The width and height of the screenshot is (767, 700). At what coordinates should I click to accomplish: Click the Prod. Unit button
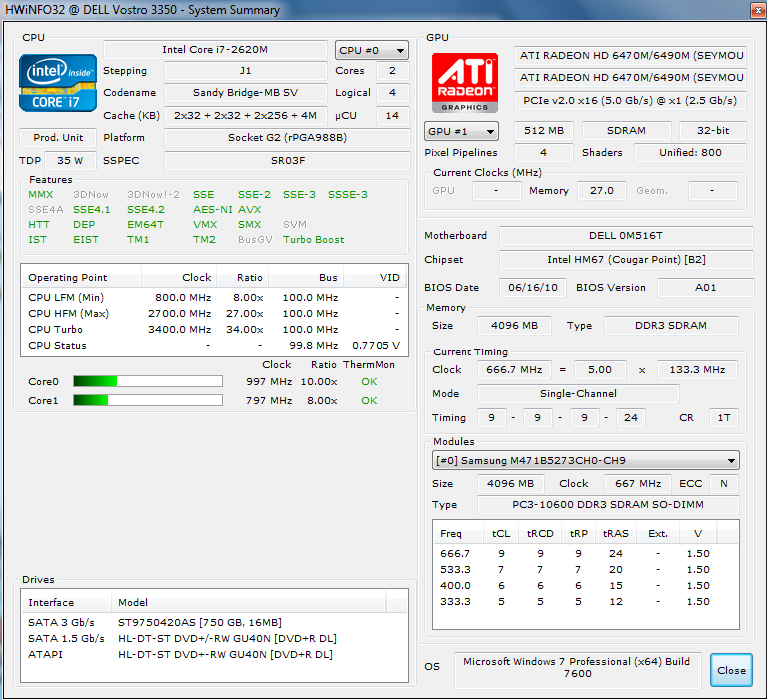[58, 138]
